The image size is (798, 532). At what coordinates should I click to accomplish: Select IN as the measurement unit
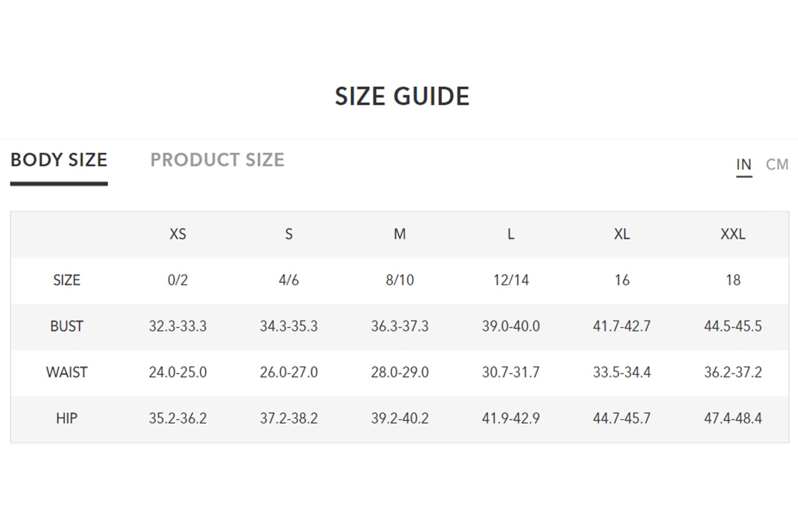click(x=744, y=164)
